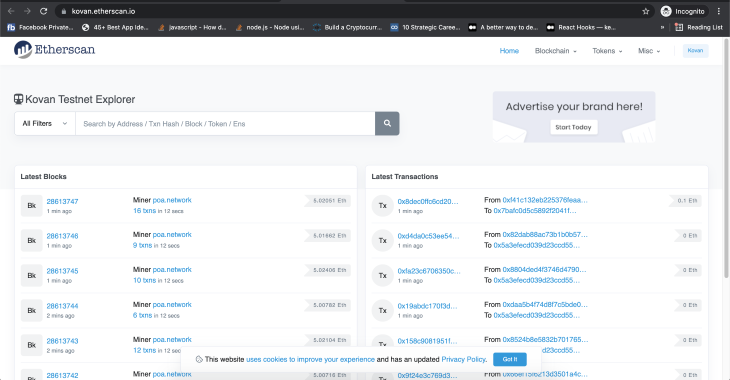Open the All Filters dropdown
This screenshot has height=380, width=730.
[x=45, y=123]
